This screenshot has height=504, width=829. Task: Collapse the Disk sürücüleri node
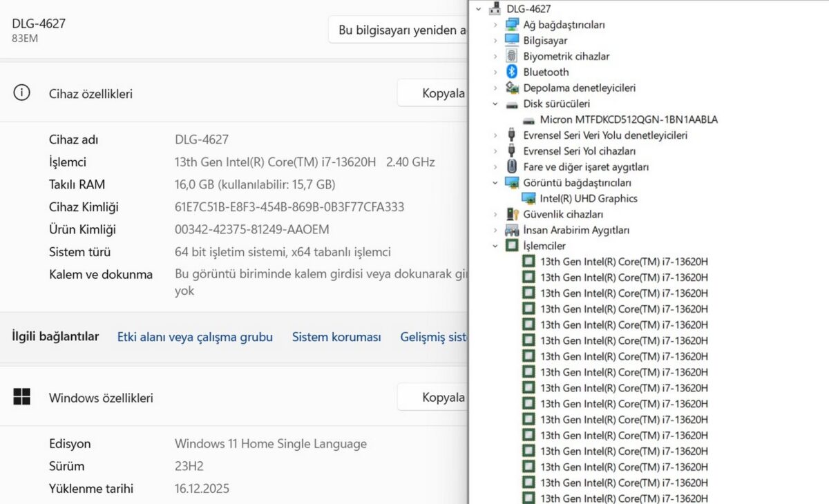pyautogui.click(x=495, y=104)
